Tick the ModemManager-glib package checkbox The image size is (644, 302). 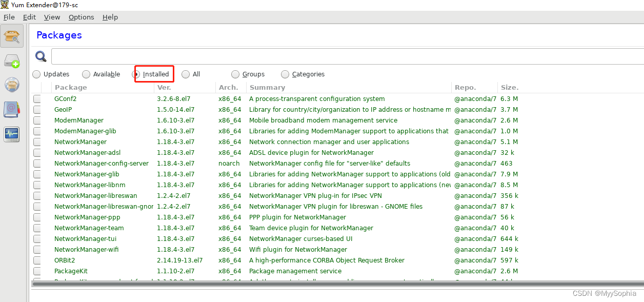[x=37, y=131]
